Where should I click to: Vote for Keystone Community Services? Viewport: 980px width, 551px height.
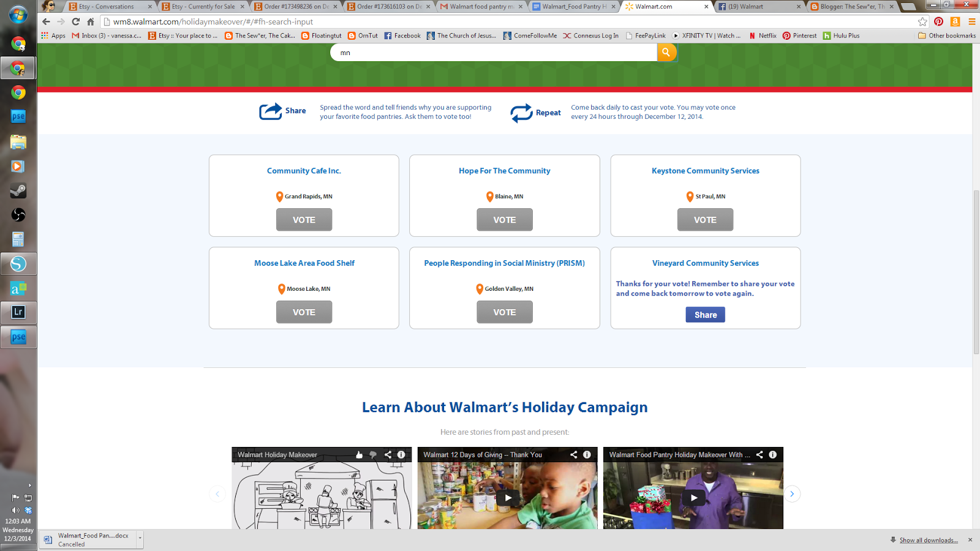(705, 220)
